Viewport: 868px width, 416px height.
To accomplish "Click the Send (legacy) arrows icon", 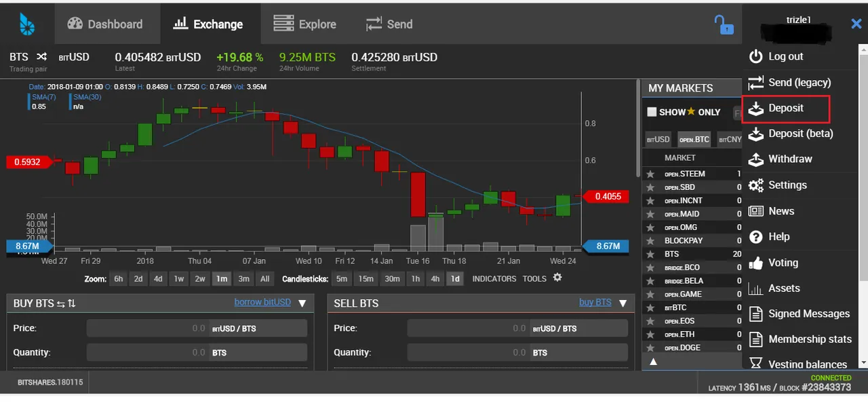I will (x=755, y=82).
